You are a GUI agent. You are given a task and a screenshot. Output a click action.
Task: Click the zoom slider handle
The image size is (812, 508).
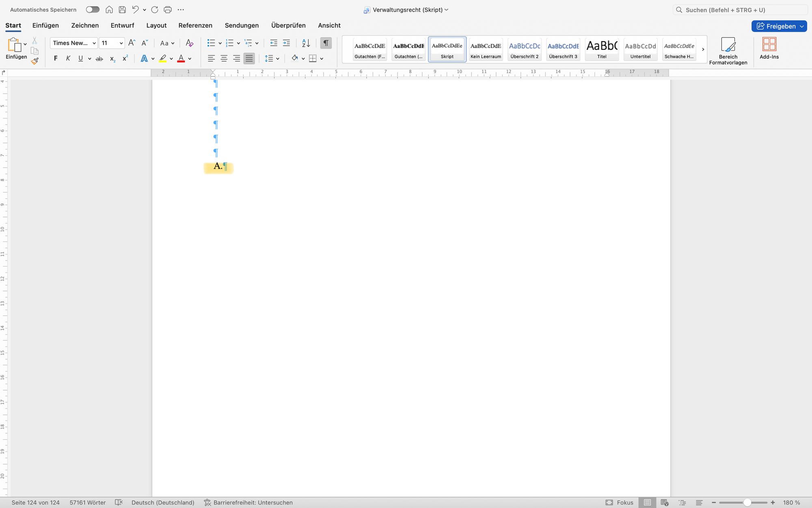(x=747, y=503)
